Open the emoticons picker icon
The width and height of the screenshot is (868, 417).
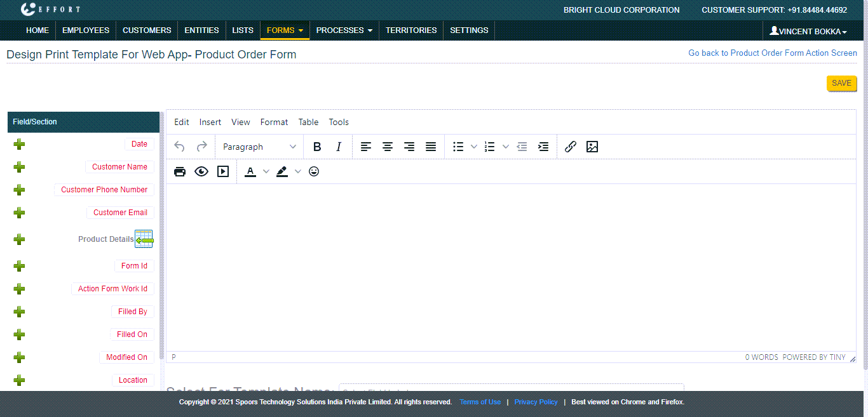(314, 171)
